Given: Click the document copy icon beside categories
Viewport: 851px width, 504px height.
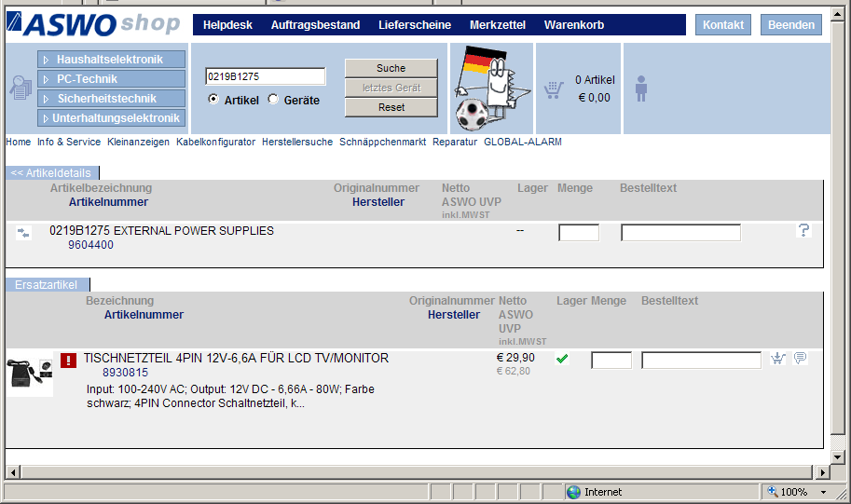Looking at the screenshot, I should [x=21, y=88].
